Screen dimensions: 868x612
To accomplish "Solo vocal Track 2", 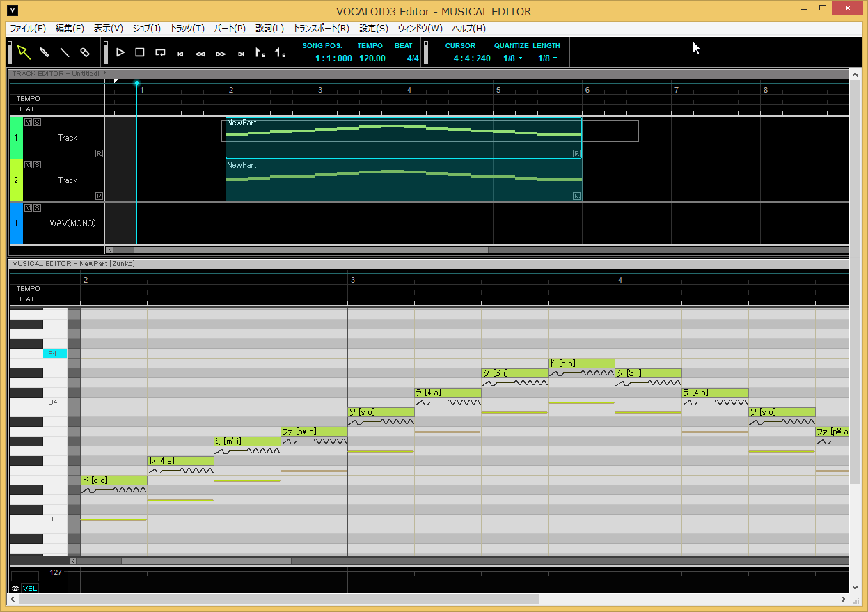I will [x=37, y=164].
